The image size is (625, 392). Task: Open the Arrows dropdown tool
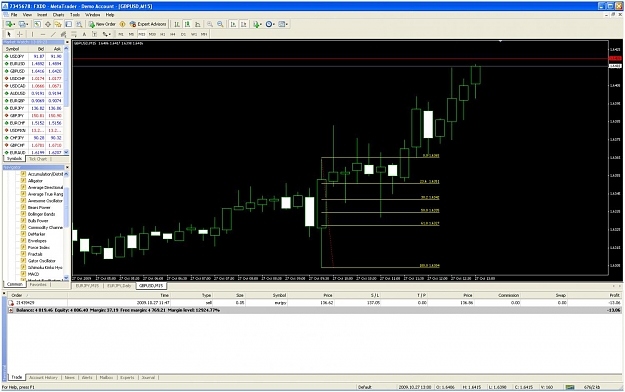pyautogui.click(x=106, y=34)
